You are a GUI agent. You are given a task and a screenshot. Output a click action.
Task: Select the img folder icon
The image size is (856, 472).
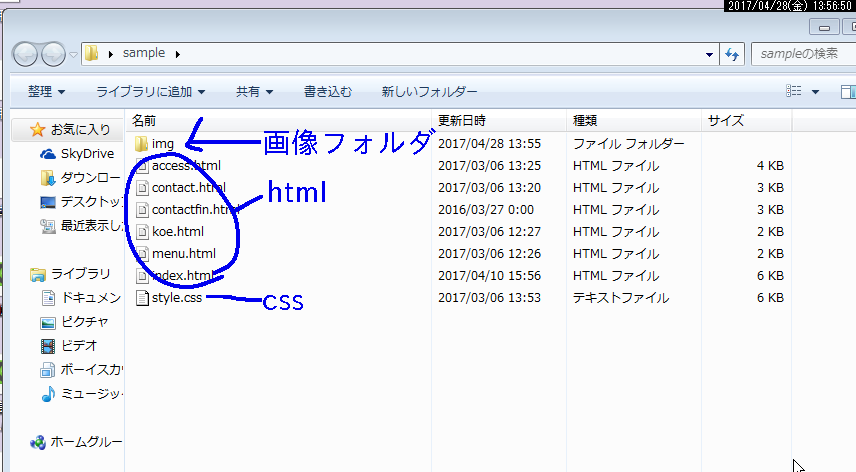(x=141, y=144)
